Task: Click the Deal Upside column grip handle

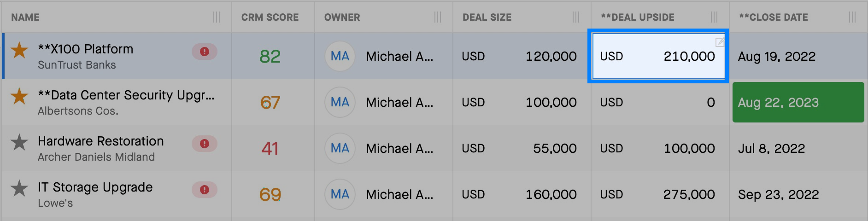Action: (714, 17)
